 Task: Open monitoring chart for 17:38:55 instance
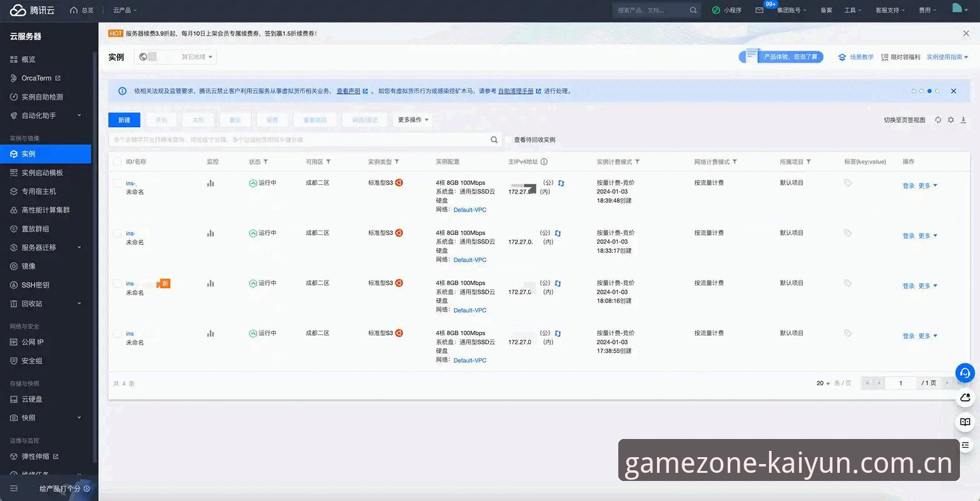[211, 333]
